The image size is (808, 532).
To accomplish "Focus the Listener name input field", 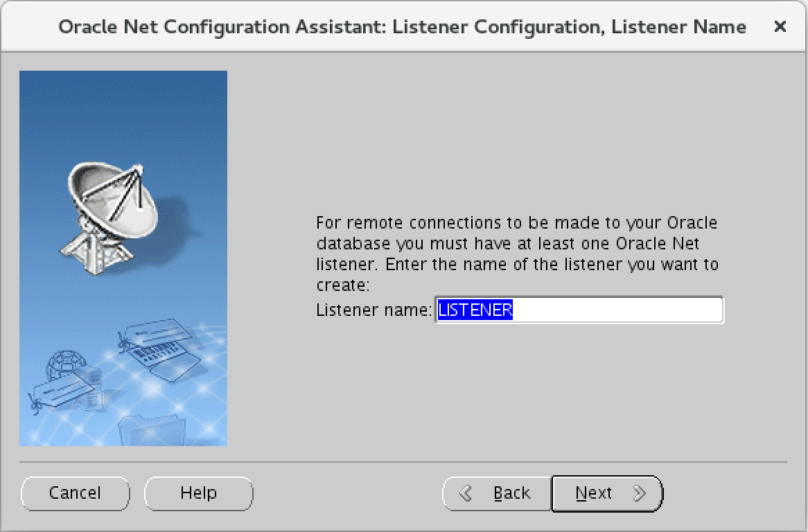I will 579,310.
